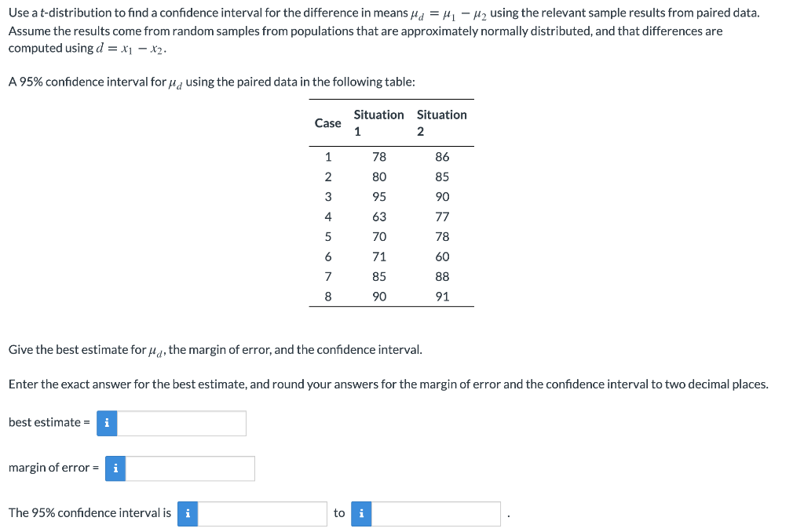Select the margin of error input field
The image size is (804, 532).
click(190, 468)
